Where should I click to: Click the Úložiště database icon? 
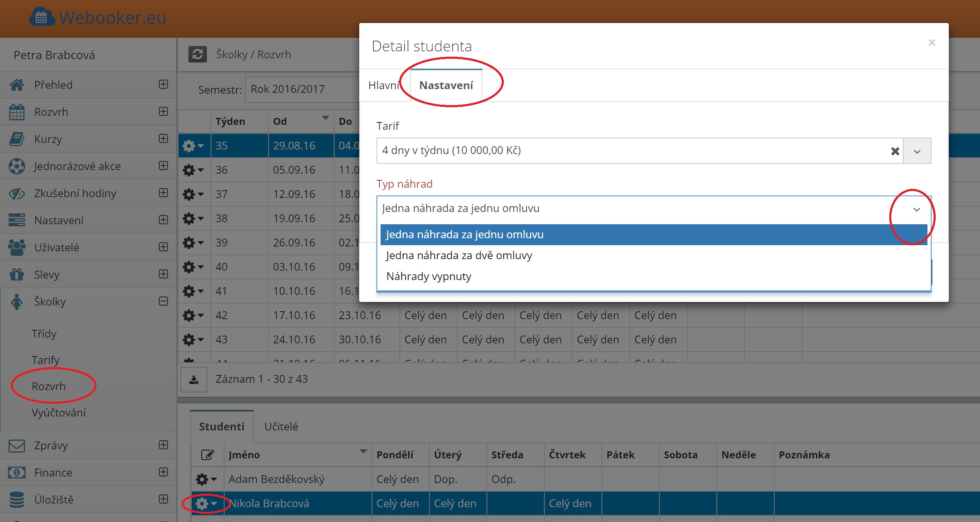[x=17, y=500]
